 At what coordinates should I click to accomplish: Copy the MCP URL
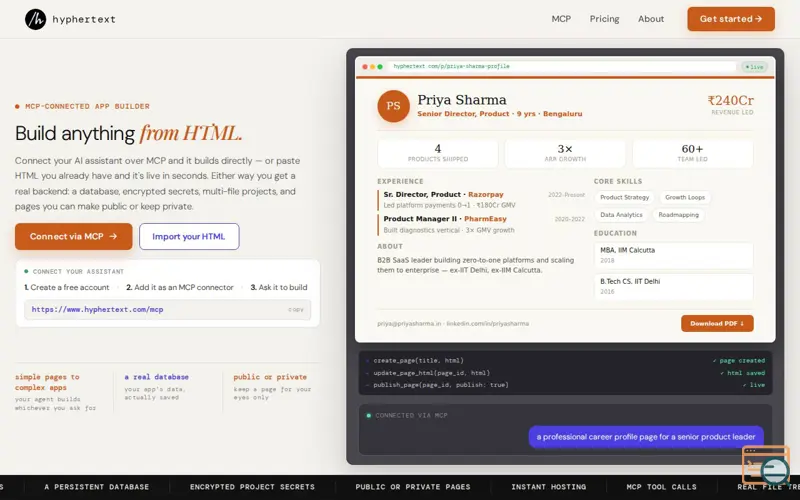coord(295,309)
